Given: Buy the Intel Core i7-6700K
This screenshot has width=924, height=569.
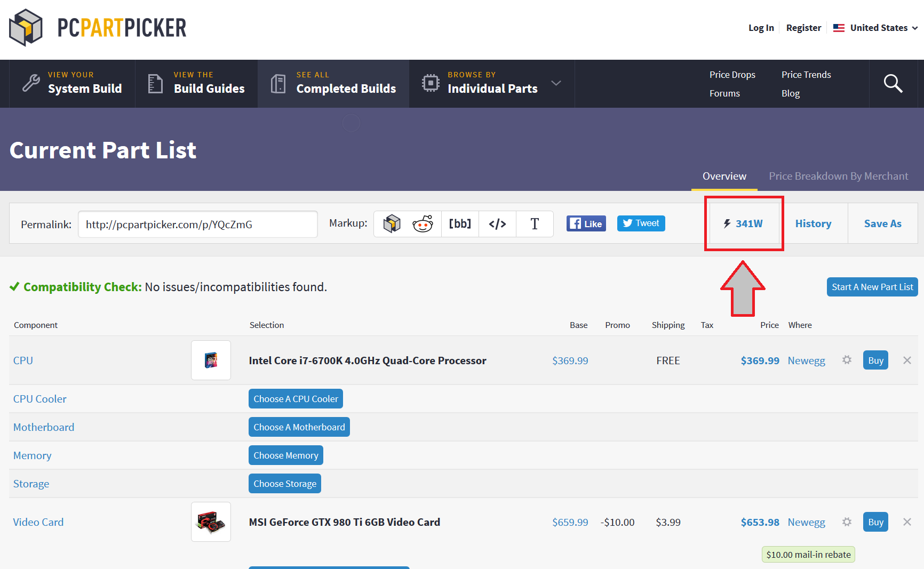Looking at the screenshot, I should coord(875,360).
